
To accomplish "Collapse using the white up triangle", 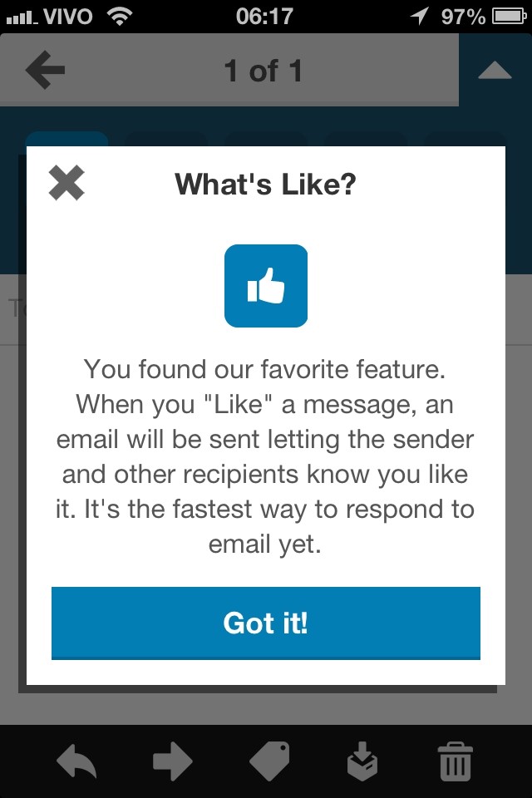I will [495, 70].
